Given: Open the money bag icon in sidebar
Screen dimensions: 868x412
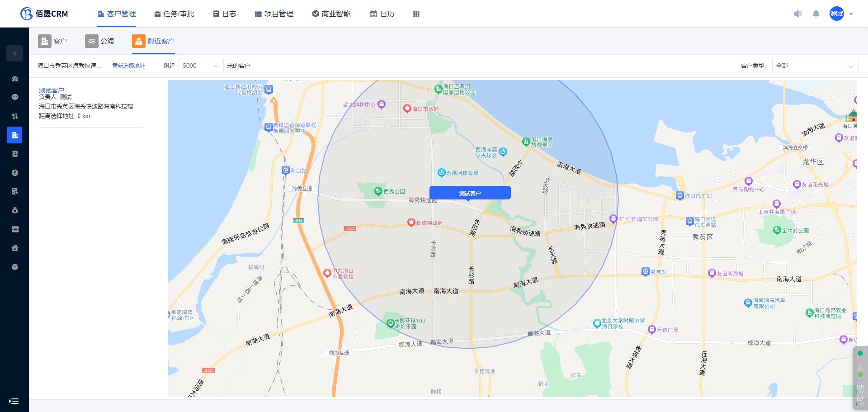Looking at the screenshot, I should (x=15, y=210).
